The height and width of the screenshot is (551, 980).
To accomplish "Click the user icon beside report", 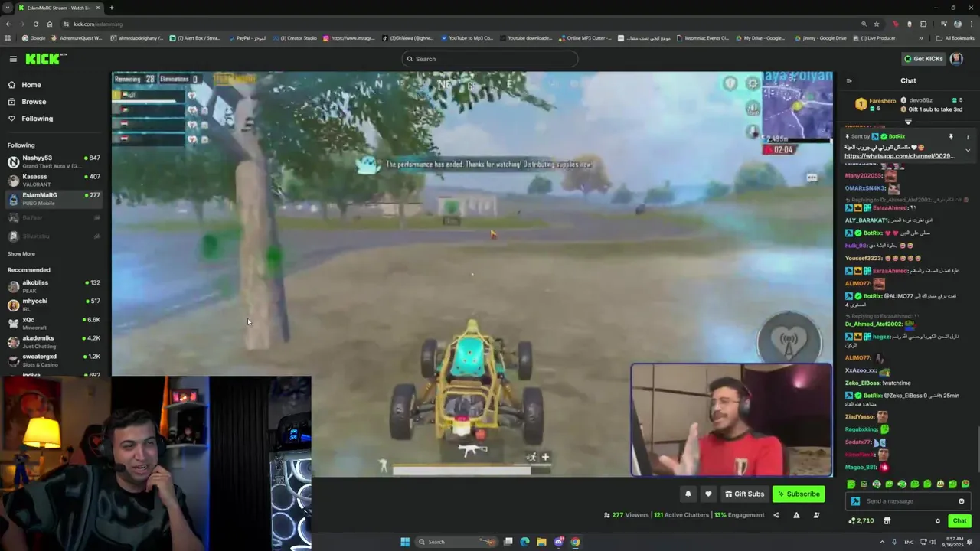I will pyautogui.click(x=816, y=515).
